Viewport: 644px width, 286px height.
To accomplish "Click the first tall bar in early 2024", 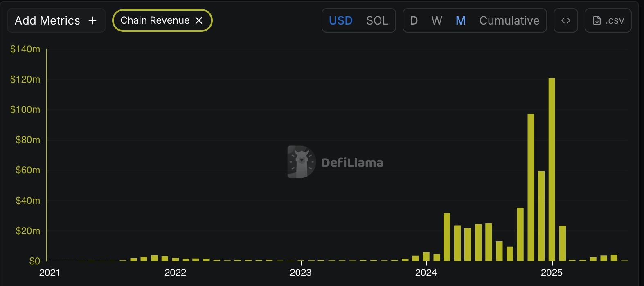I will [x=447, y=237].
